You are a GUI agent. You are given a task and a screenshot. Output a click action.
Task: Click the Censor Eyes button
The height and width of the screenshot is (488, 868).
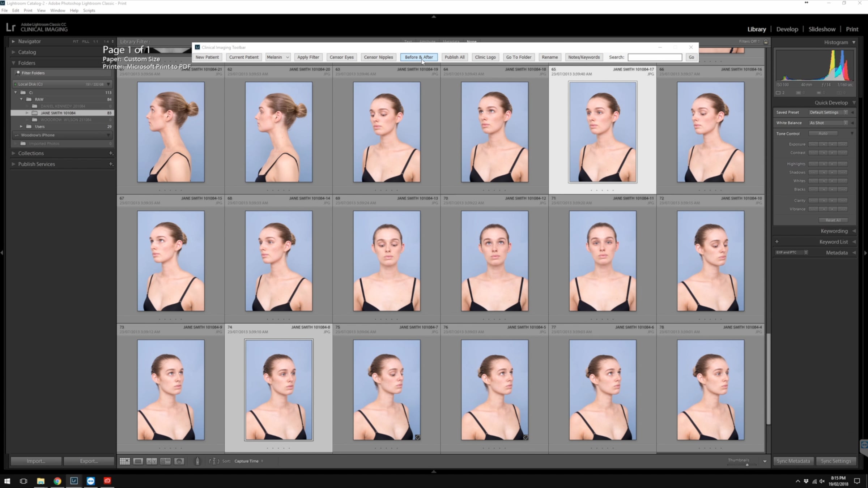coord(341,57)
